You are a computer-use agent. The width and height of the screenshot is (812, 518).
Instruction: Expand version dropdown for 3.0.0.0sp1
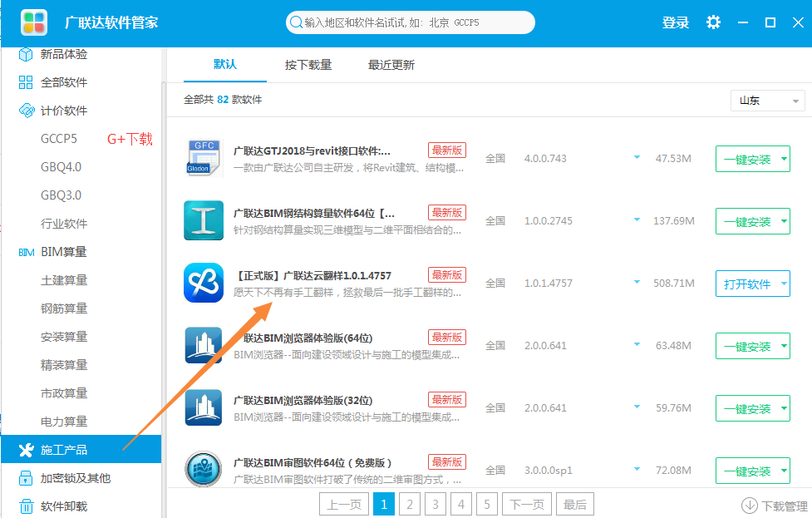coord(637,469)
